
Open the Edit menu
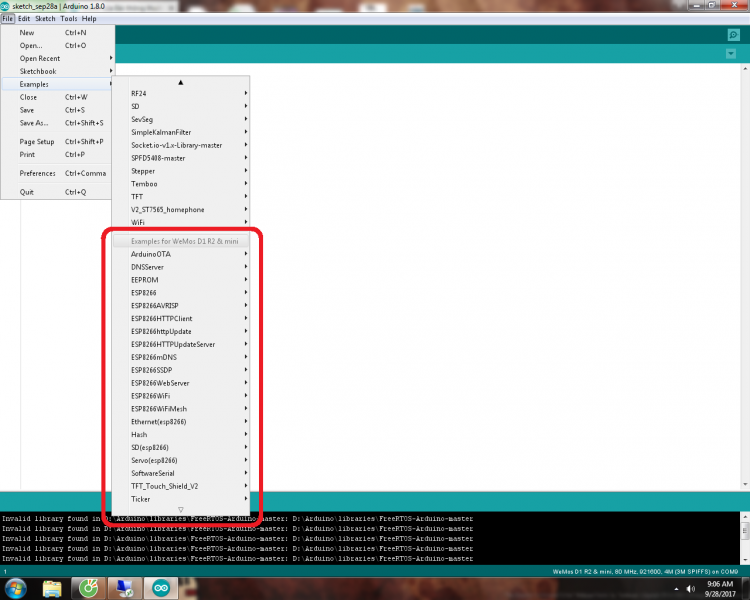tap(24, 19)
